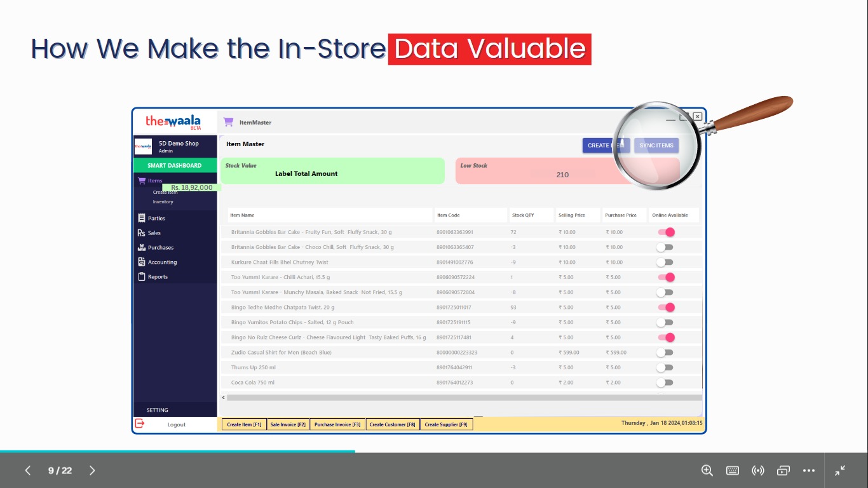Click the Rs. 18,92,000 amount label
The width and height of the screenshot is (868, 488).
192,187
